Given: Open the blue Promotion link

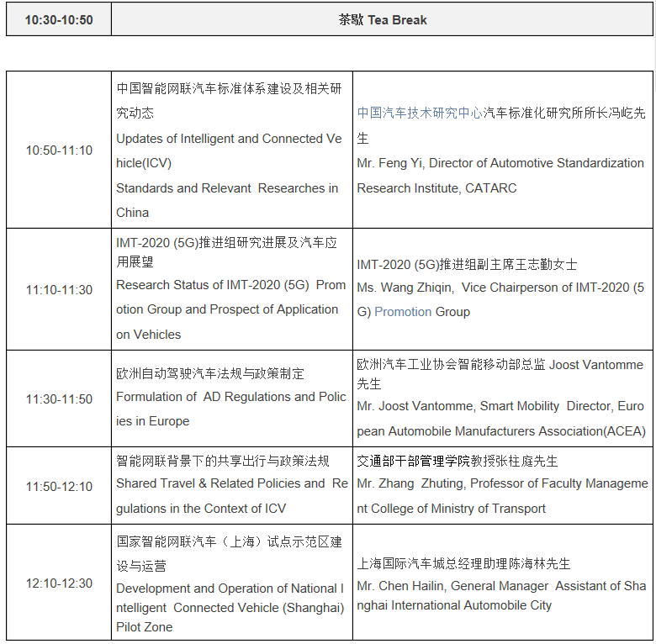Looking at the screenshot, I should (x=403, y=312).
